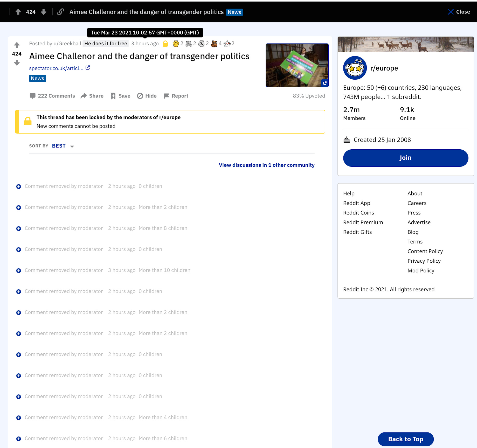Screen dimensions: 477x448
Task: Upvote the post beside score 424
Action: 17,45
